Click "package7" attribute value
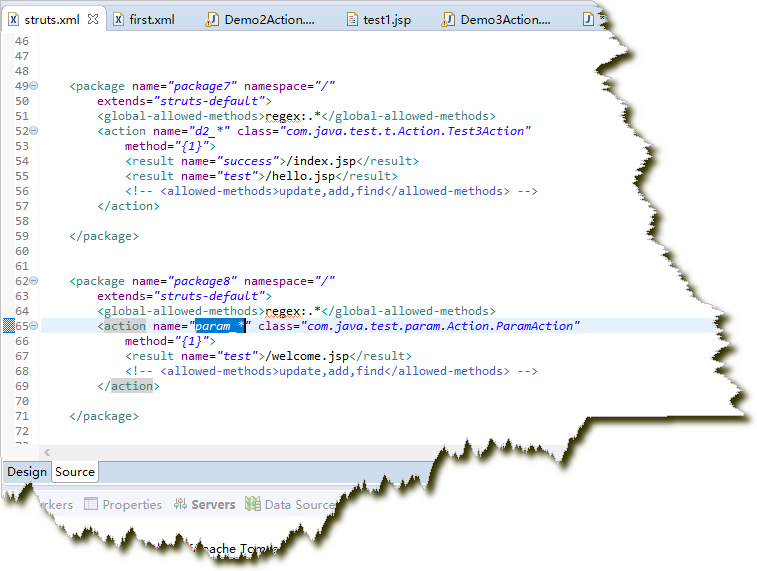The width and height of the screenshot is (757, 571). (x=202, y=86)
